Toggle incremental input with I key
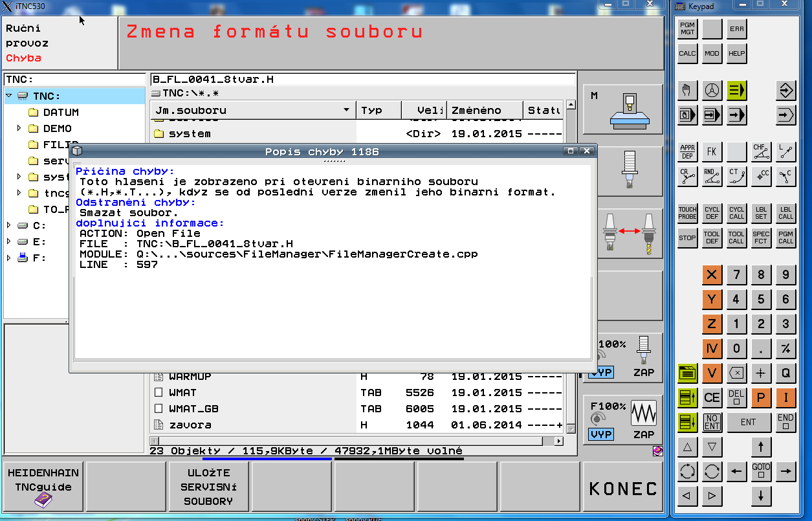This screenshot has width=812, height=521. (x=785, y=397)
